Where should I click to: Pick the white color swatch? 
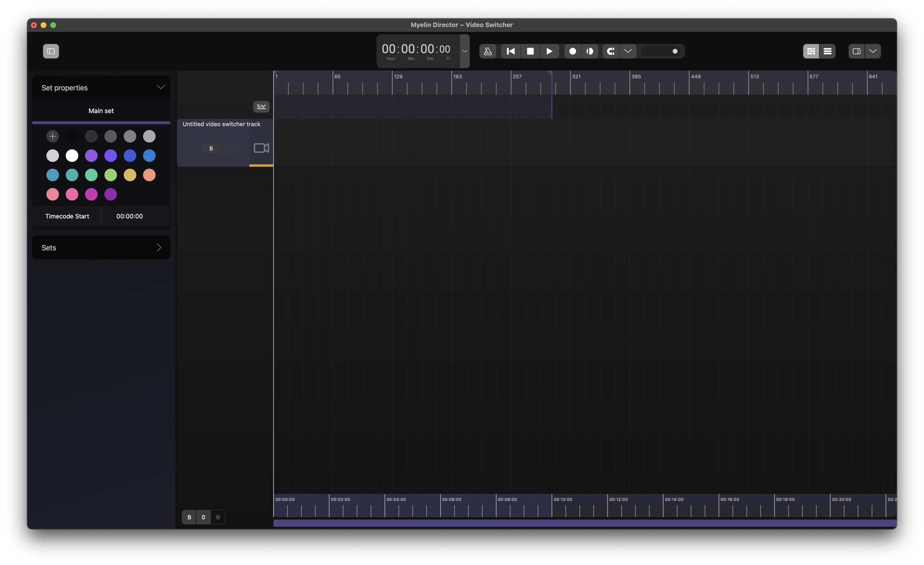(x=72, y=156)
